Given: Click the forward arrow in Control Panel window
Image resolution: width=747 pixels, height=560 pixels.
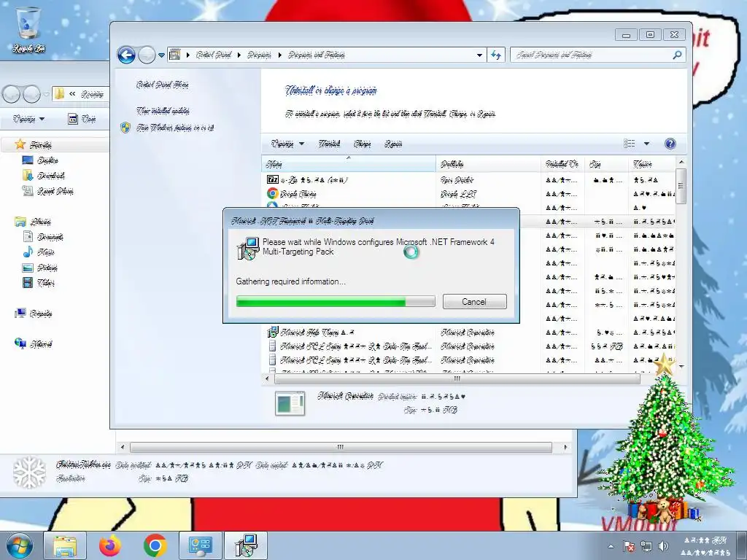Looking at the screenshot, I should tap(147, 55).
